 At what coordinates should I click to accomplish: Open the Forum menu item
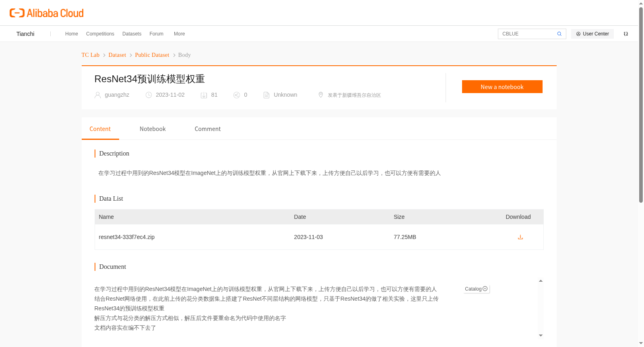point(156,34)
